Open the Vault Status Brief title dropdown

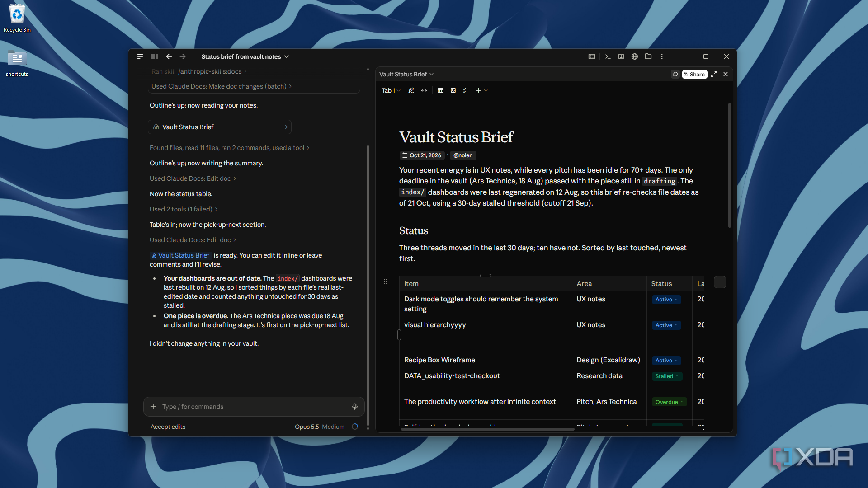(x=406, y=74)
